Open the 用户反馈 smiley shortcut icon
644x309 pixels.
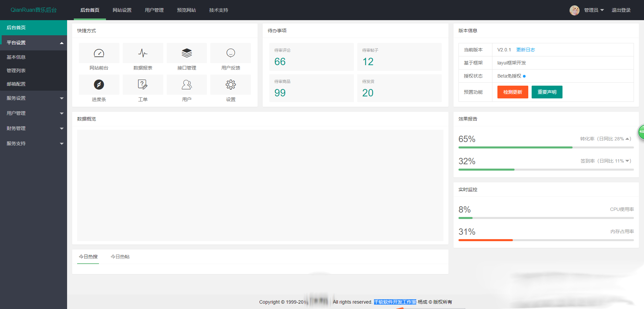pyautogui.click(x=231, y=53)
